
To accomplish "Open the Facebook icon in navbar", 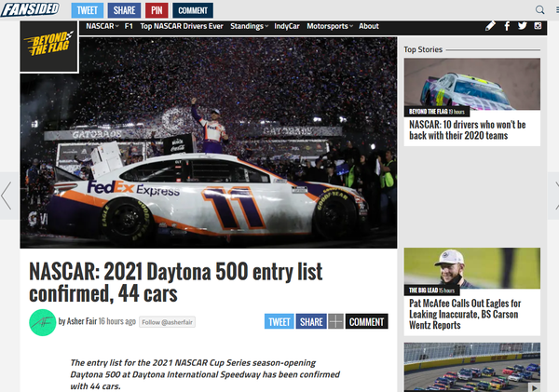I will pos(507,26).
